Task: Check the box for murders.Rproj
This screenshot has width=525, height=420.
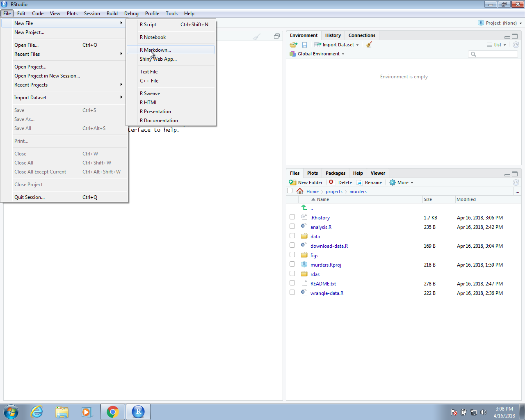Action: pyautogui.click(x=292, y=264)
